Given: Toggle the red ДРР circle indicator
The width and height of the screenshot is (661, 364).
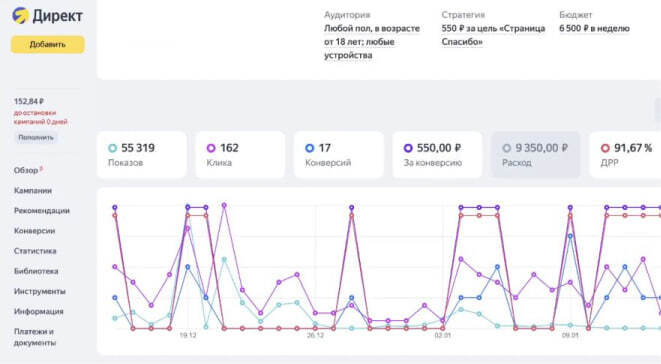Looking at the screenshot, I should tap(605, 148).
